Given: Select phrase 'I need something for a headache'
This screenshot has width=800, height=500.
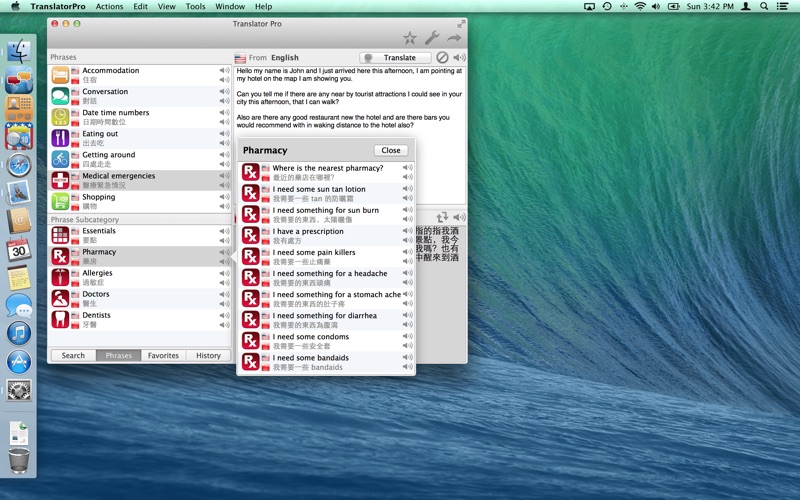Looking at the screenshot, I should click(x=329, y=274).
